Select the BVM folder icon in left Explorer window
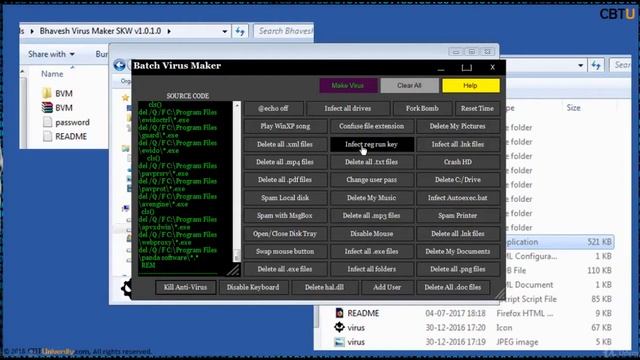This screenshot has width=640, height=360. coord(47,93)
